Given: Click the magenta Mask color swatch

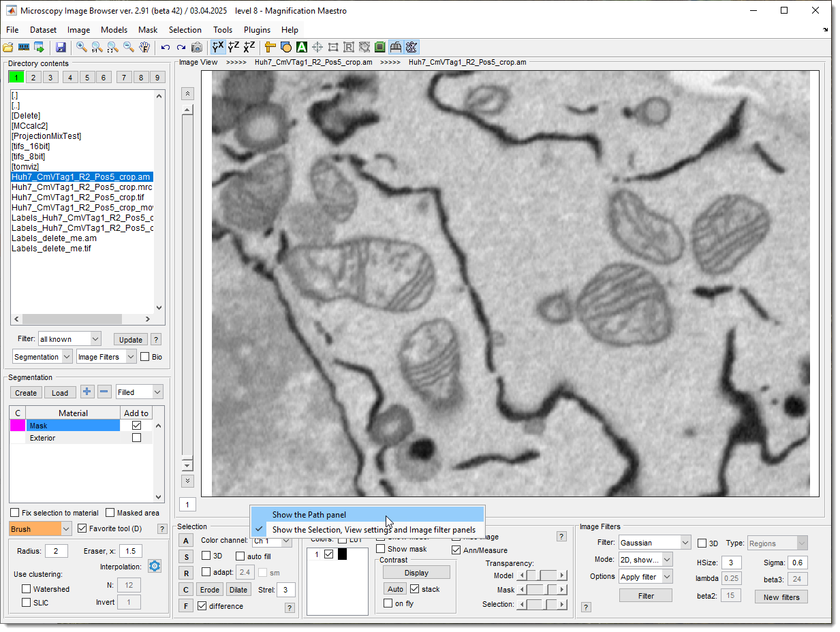Looking at the screenshot, I should [x=17, y=426].
